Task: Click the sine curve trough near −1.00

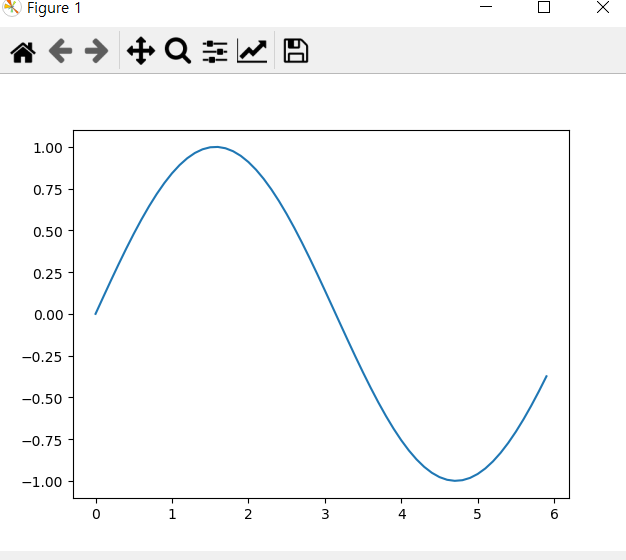Action: [455, 480]
